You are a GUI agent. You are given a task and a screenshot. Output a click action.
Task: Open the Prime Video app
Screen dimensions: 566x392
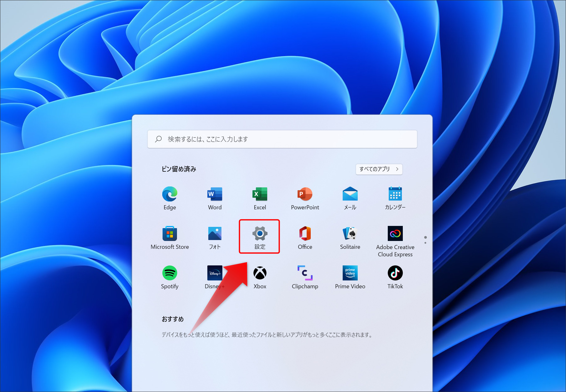[350, 277]
